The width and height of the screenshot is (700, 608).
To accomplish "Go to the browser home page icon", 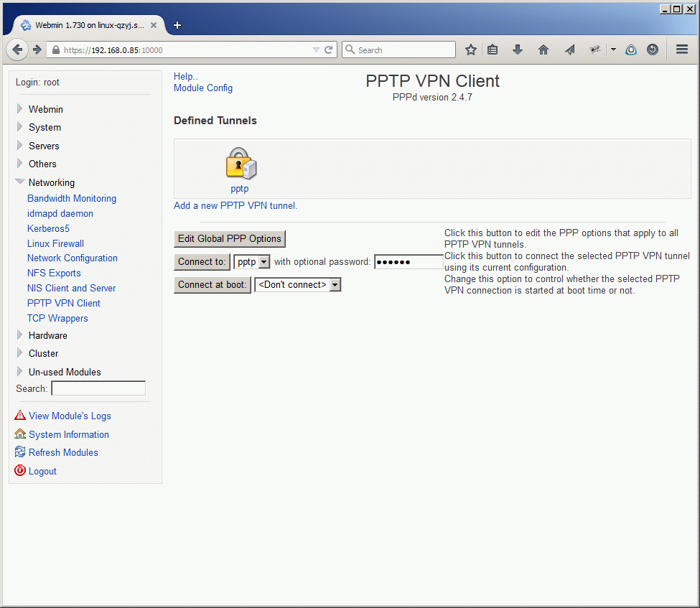I will click(x=543, y=50).
